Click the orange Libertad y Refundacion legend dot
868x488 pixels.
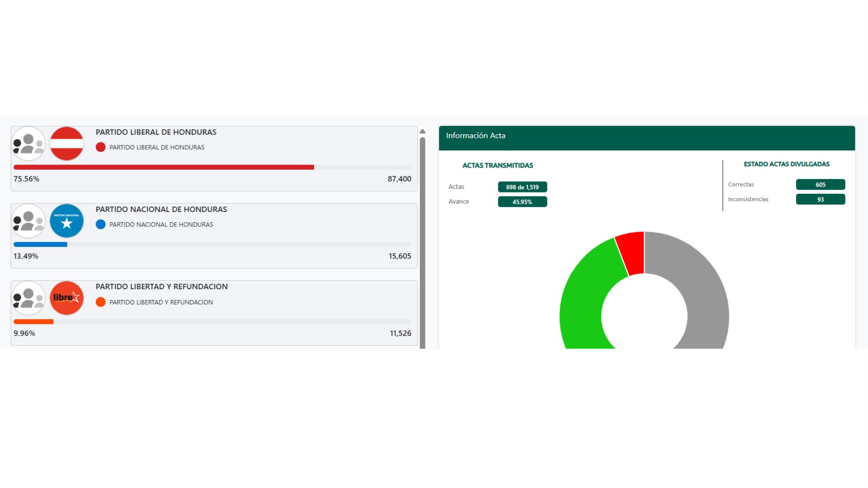point(100,302)
